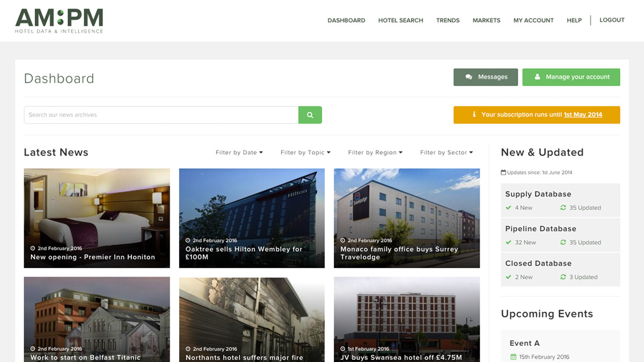644x362 pixels.
Task: Click 35 Updated under Pipeline Database
Action: (x=585, y=242)
